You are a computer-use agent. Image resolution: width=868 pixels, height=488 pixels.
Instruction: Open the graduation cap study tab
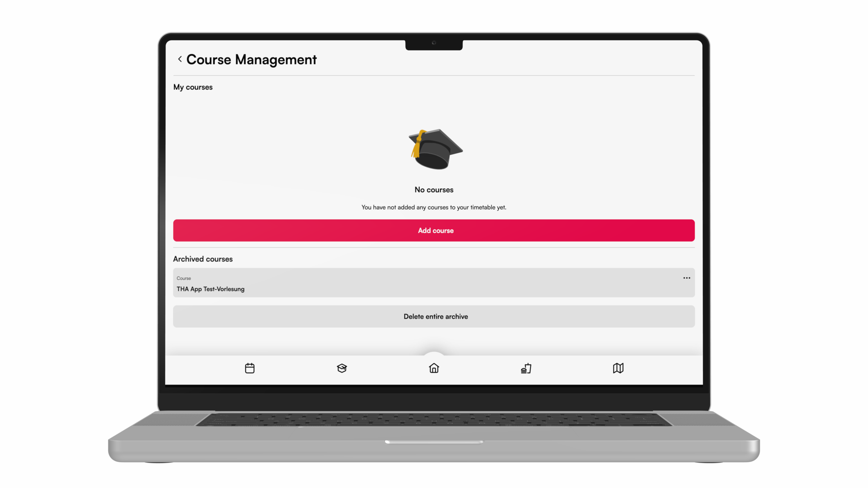(x=342, y=368)
